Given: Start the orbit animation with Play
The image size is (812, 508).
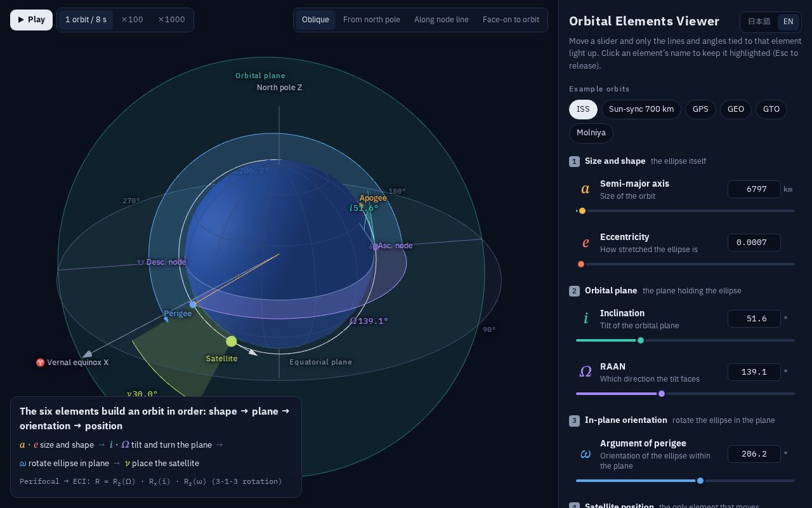Looking at the screenshot, I should coord(31,20).
